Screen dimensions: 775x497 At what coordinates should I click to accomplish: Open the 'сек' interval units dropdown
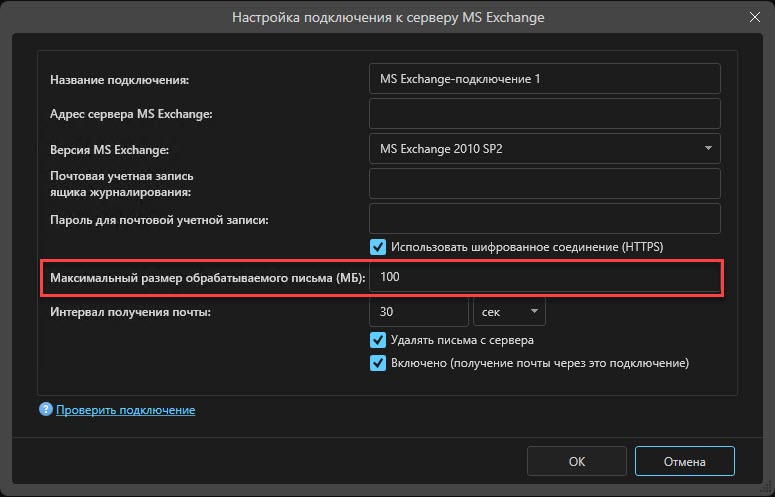[x=509, y=312]
